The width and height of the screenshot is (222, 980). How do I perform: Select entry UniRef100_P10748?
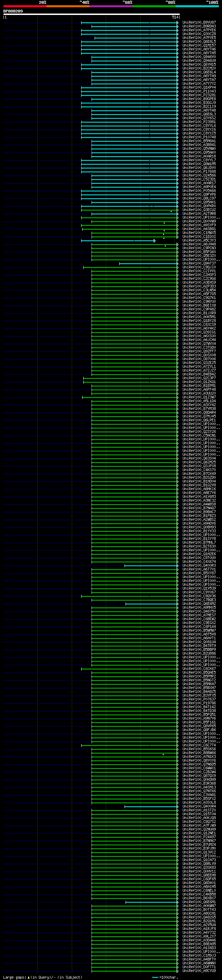[x=199, y=137]
